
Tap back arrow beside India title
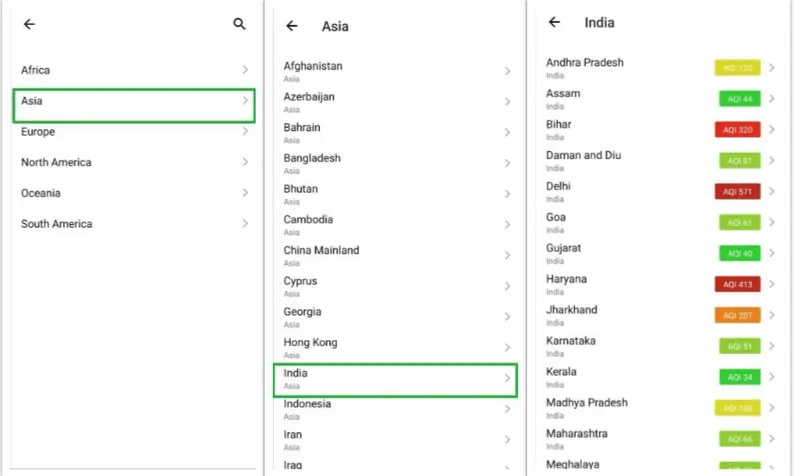[554, 22]
